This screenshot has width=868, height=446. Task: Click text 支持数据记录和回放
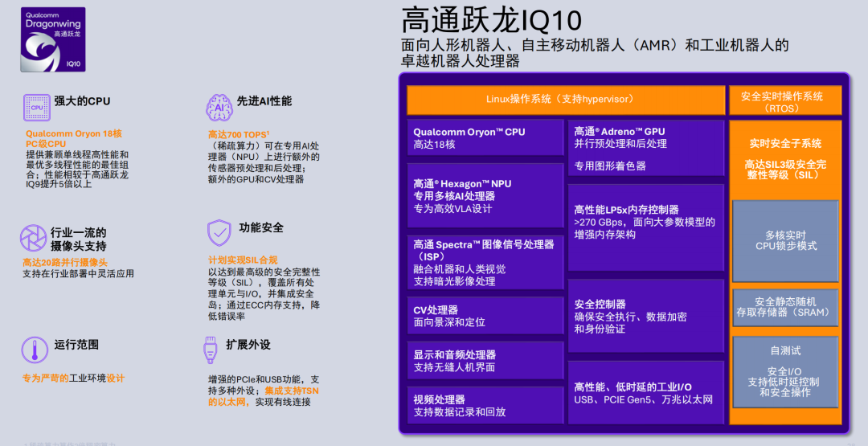point(460,411)
